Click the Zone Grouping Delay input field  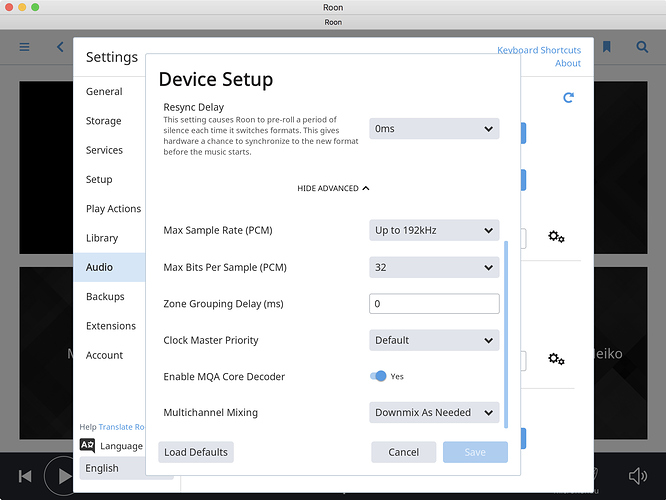pyautogui.click(x=434, y=304)
